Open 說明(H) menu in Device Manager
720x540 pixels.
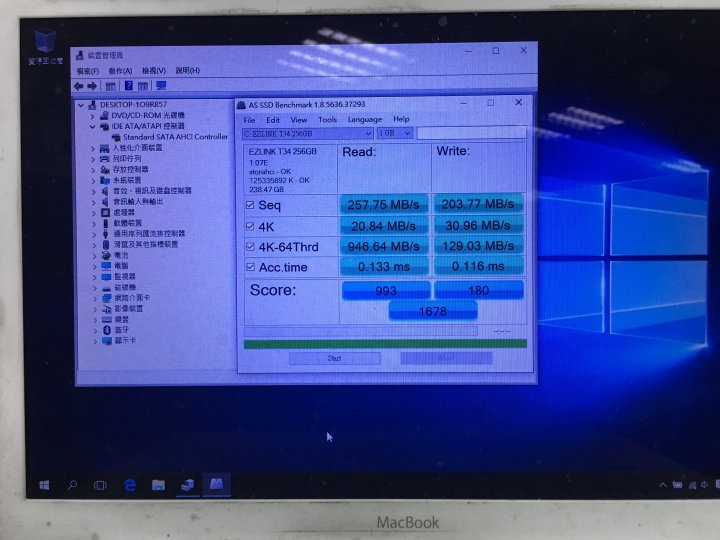click(x=187, y=70)
